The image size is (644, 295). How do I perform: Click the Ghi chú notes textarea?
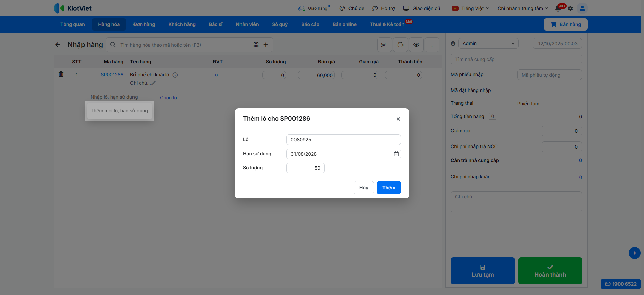[x=516, y=202]
